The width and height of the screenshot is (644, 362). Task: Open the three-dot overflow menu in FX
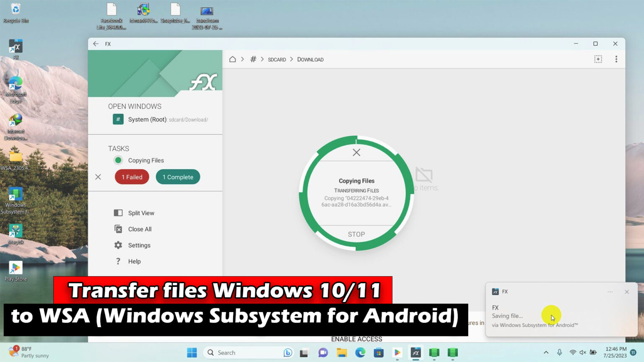(x=616, y=59)
